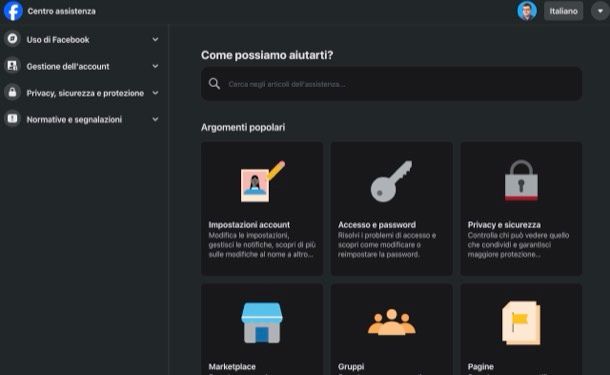Click the Impostazioni account description text

(262, 245)
